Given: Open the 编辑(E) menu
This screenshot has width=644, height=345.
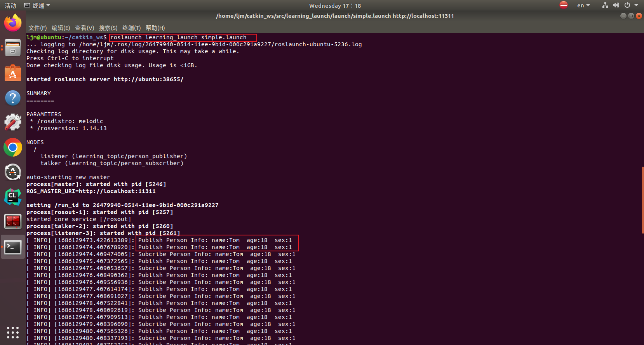Looking at the screenshot, I should point(61,28).
